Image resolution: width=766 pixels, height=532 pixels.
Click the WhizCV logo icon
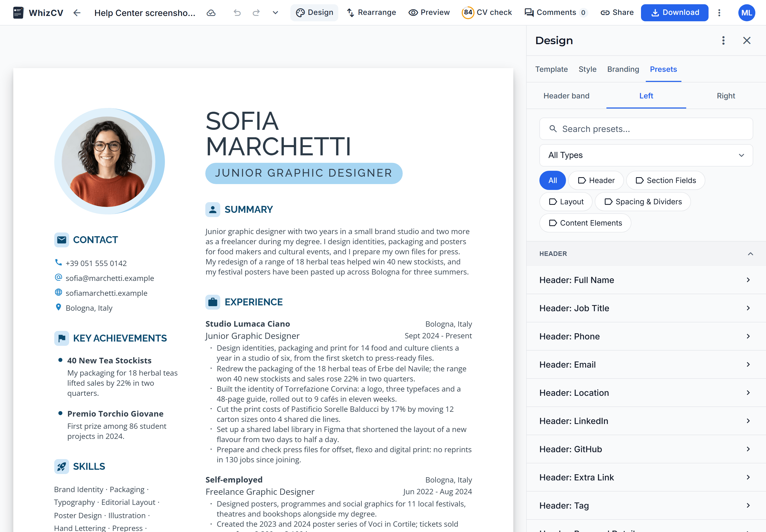(18, 13)
